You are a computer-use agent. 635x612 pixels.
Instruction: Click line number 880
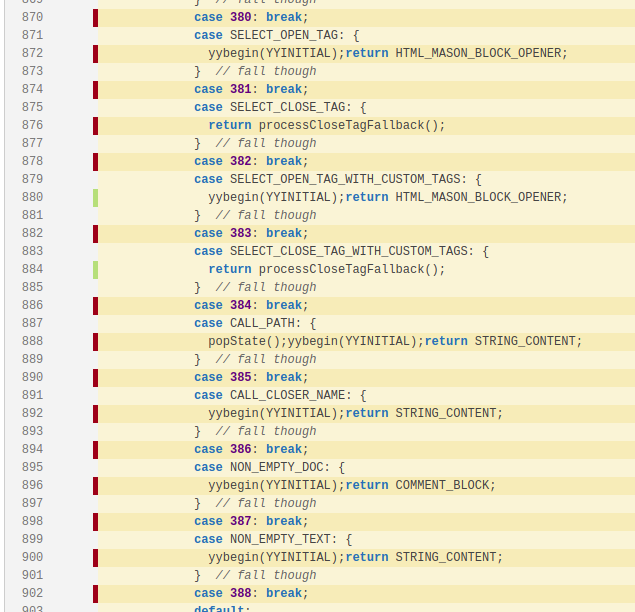pyautogui.click(x=32, y=197)
